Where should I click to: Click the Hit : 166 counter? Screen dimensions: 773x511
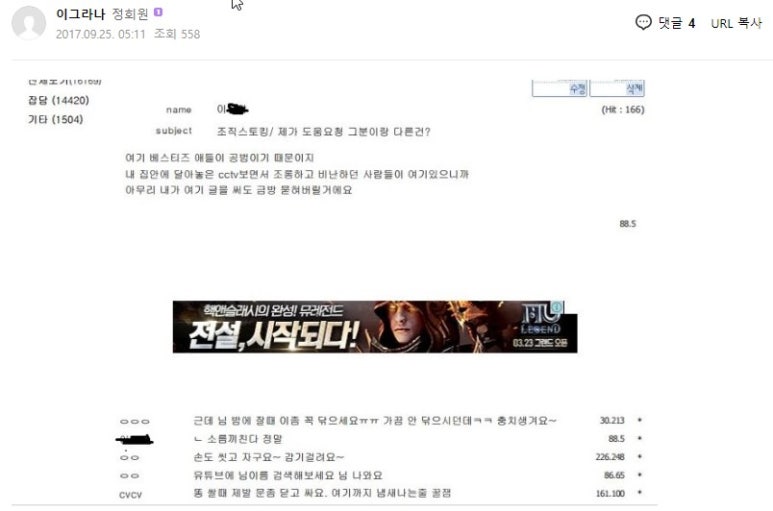(x=623, y=109)
